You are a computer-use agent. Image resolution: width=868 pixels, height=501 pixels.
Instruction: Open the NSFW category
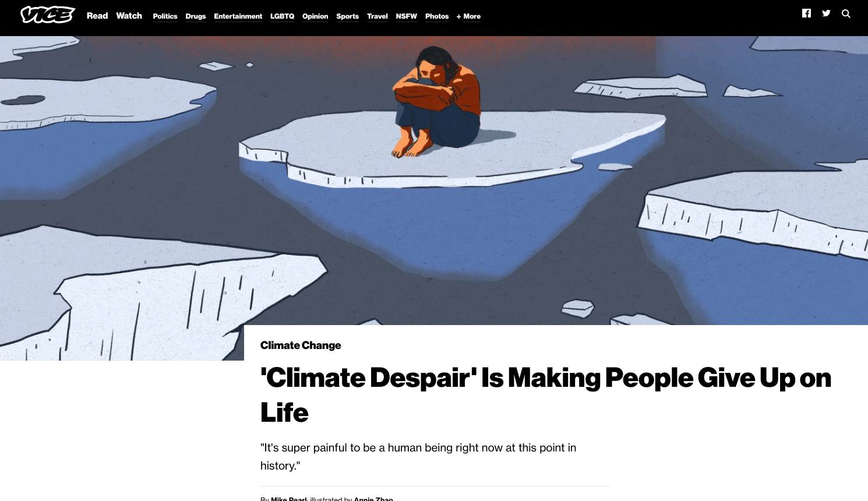pos(406,16)
